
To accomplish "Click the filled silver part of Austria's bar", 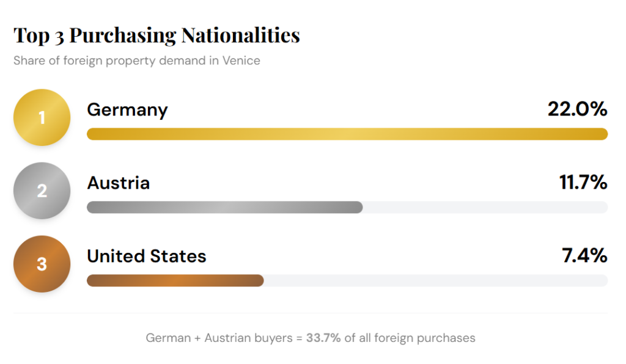I will click(224, 208).
